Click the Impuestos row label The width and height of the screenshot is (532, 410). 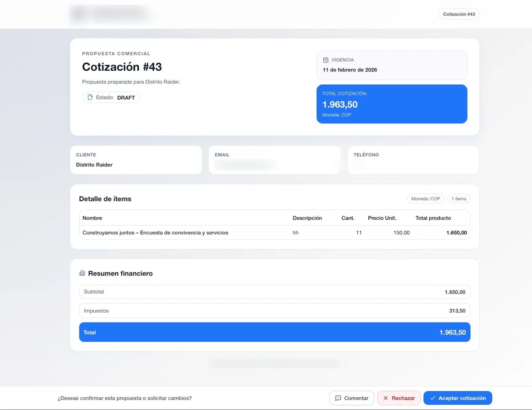[96, 311]
